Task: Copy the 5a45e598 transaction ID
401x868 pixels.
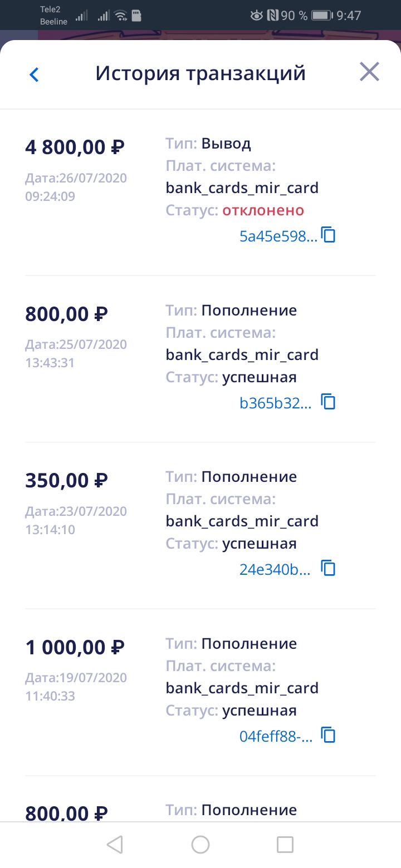Action: (x=329, y=235)
